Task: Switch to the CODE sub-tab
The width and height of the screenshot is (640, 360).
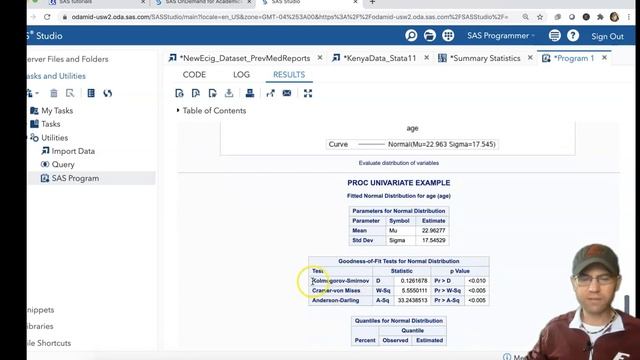Action: 194,75
